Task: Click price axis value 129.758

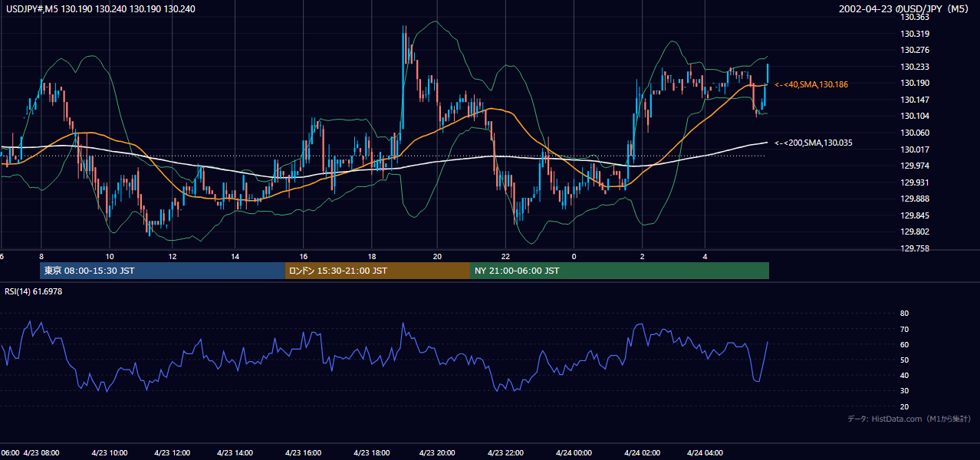Action: [x=914, y=248]
